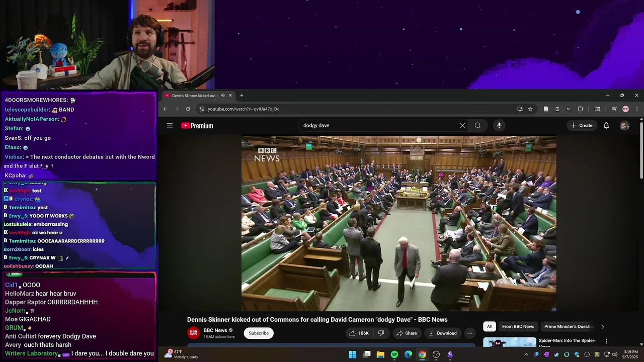Open YouTube notifications bell
Image resolution: width=644 pixels, height=362 pixels.
(606, 126)
